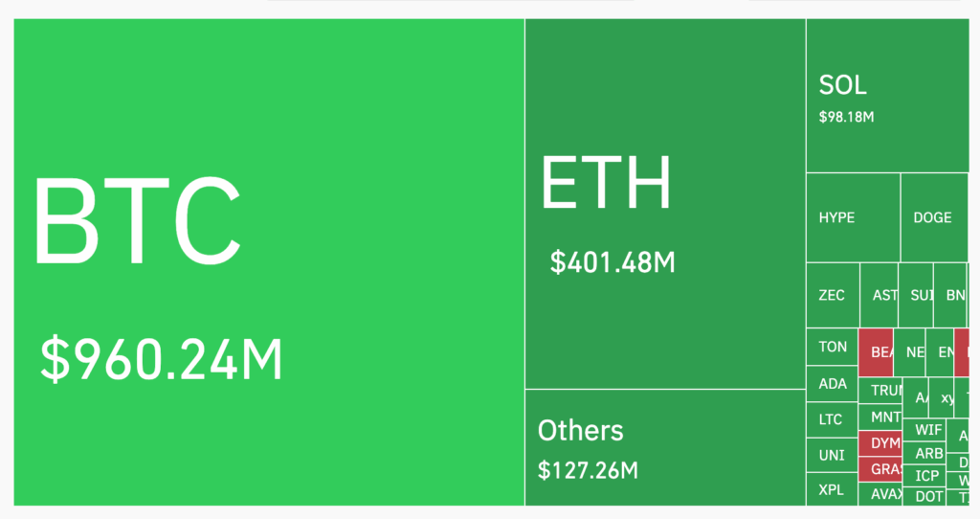Screen dimensions: 980x519
Task: Open the ICP tile
Action: point(928,475)
